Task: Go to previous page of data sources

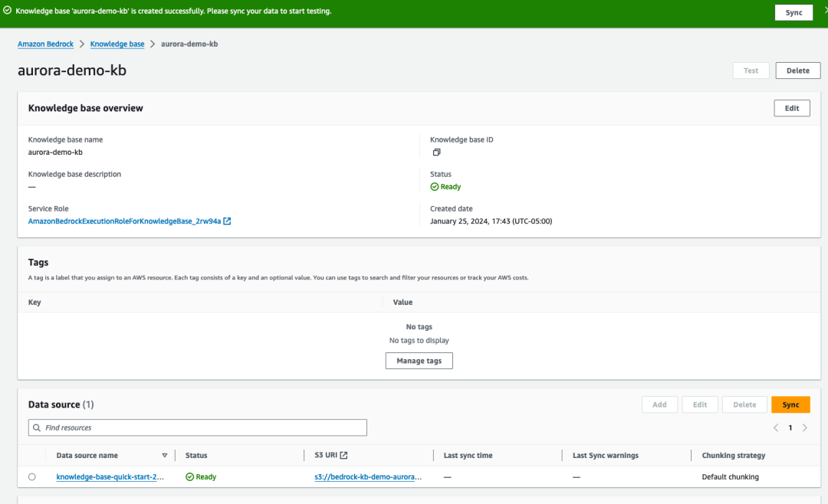Action: 776,427
